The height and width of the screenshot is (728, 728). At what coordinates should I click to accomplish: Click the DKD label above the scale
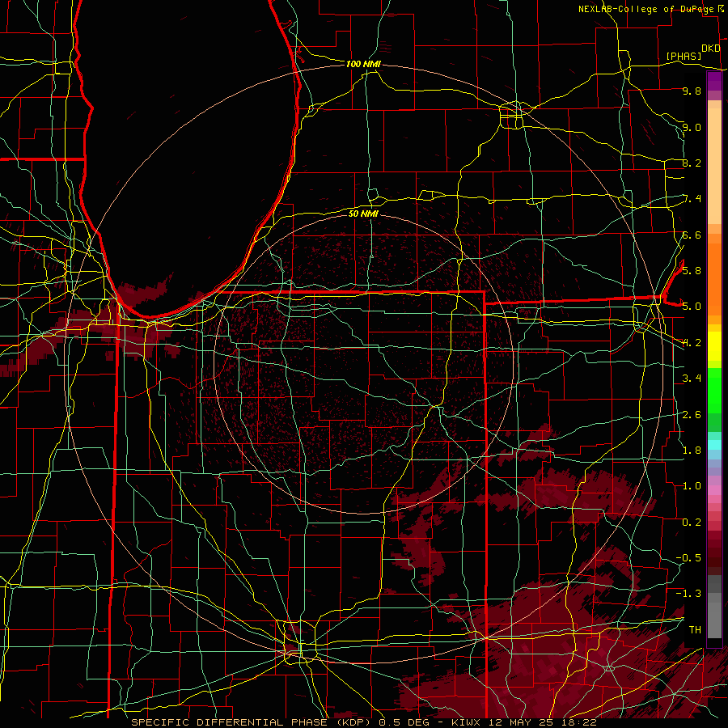tap(710, 49)
